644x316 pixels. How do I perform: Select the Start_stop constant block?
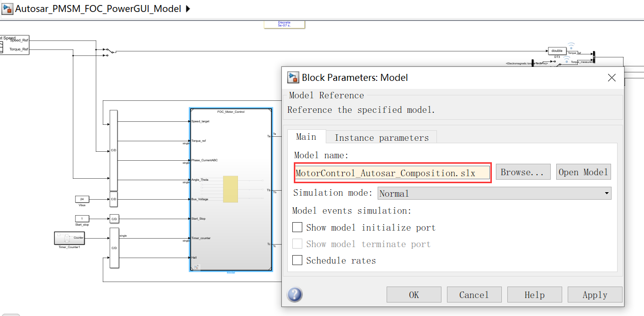82,218
